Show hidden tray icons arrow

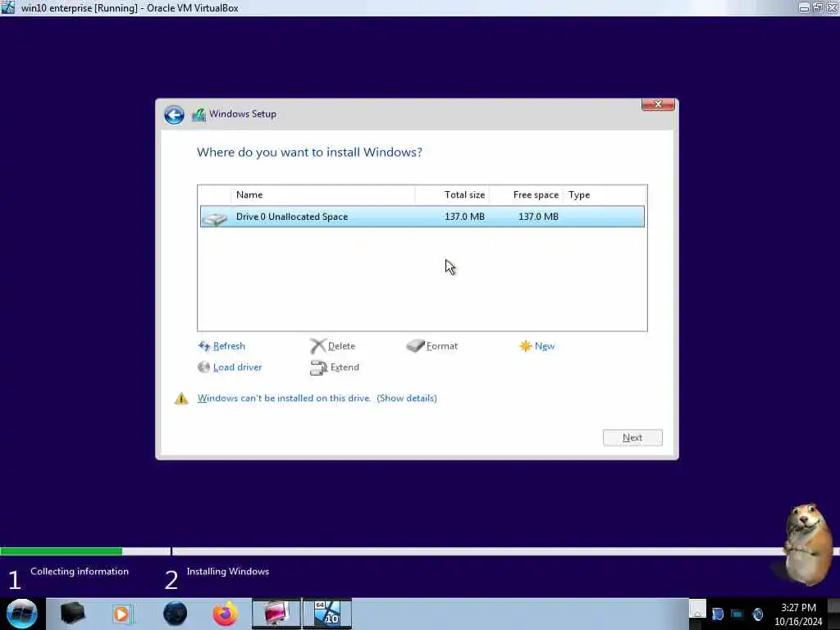[x=697, y=609]
